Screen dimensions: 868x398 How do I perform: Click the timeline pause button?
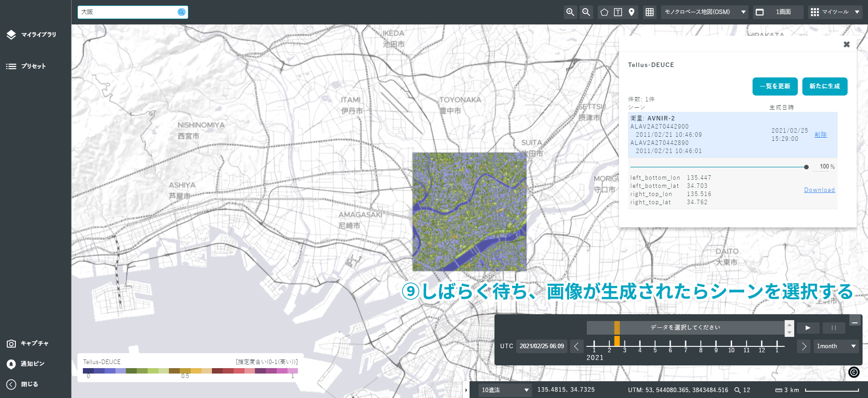point(834,328)
